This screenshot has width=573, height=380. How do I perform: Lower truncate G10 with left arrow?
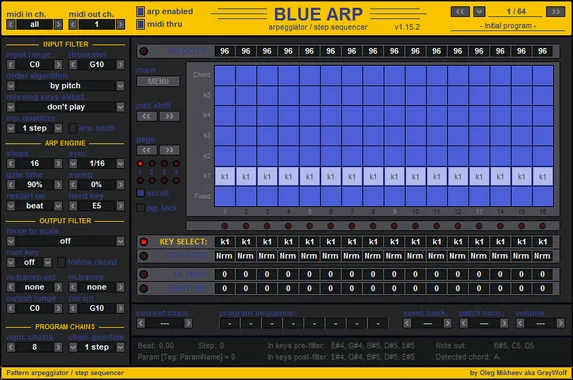coord(73,65)
